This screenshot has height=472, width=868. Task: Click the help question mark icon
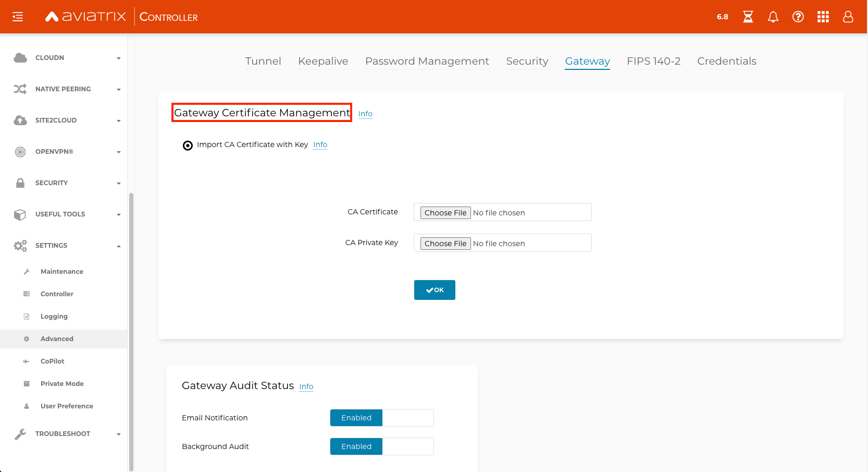[x=798, y=17]
